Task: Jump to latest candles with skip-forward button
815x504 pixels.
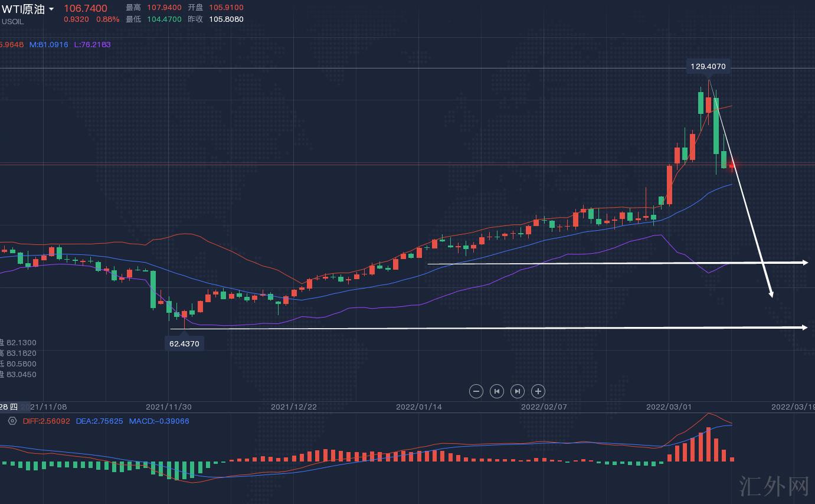Action: tap(517, 391)
